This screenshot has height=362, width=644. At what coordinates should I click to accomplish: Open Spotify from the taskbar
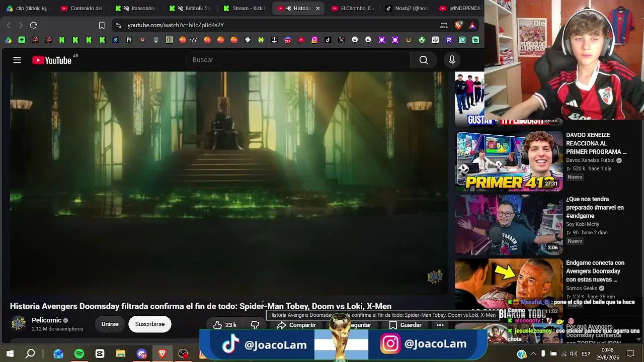click(79, 354)
